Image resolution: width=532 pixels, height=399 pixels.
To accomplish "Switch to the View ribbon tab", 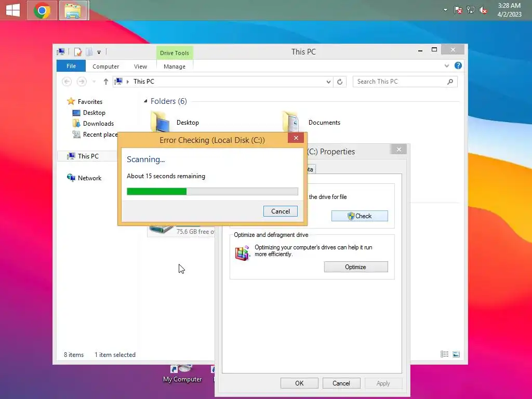I will point(140,66).
